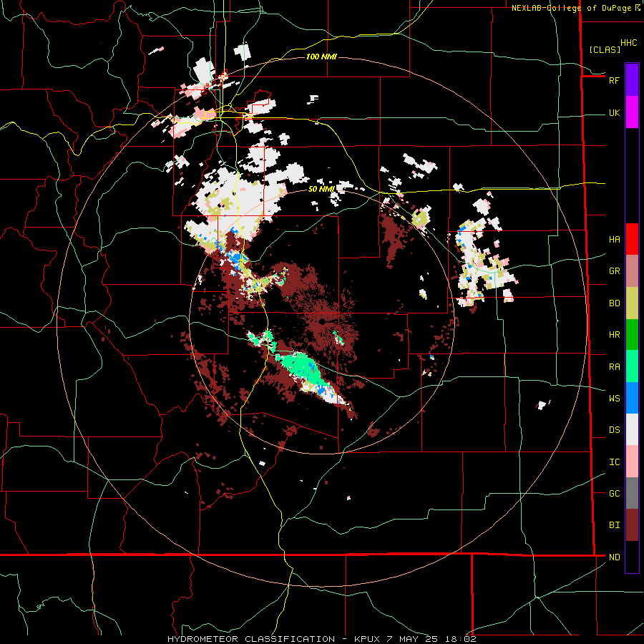Click the white DS legend swatch
644x644 pixels.
[632, 429]
